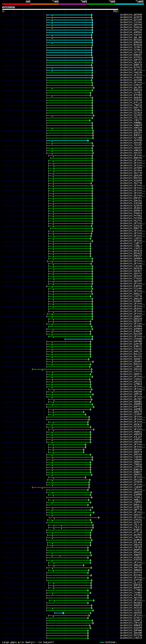This screenshot has height=644, width=146.
Task: Click UniRef100_Q6L5M3 label
Action: pos(131,88)
